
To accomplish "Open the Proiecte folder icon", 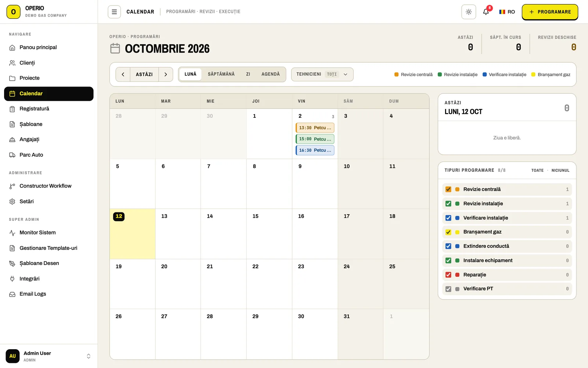I will [x=12, y=78].
